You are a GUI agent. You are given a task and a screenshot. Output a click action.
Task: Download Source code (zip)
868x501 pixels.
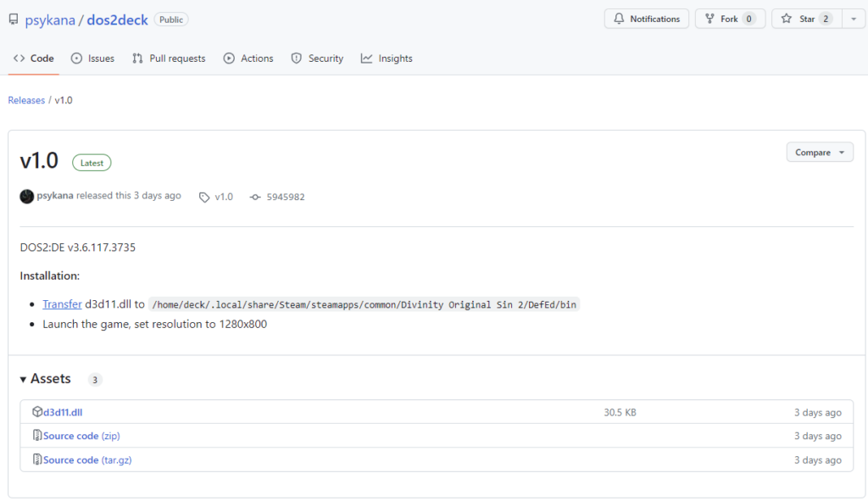(x=81, y=436)
